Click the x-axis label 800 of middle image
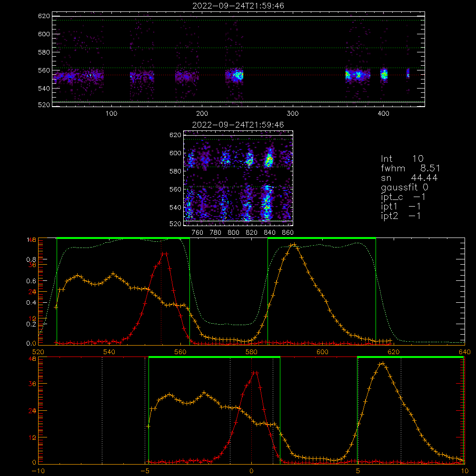The height and width of the screenshot is (476, 476). click(x=233, y=233)
